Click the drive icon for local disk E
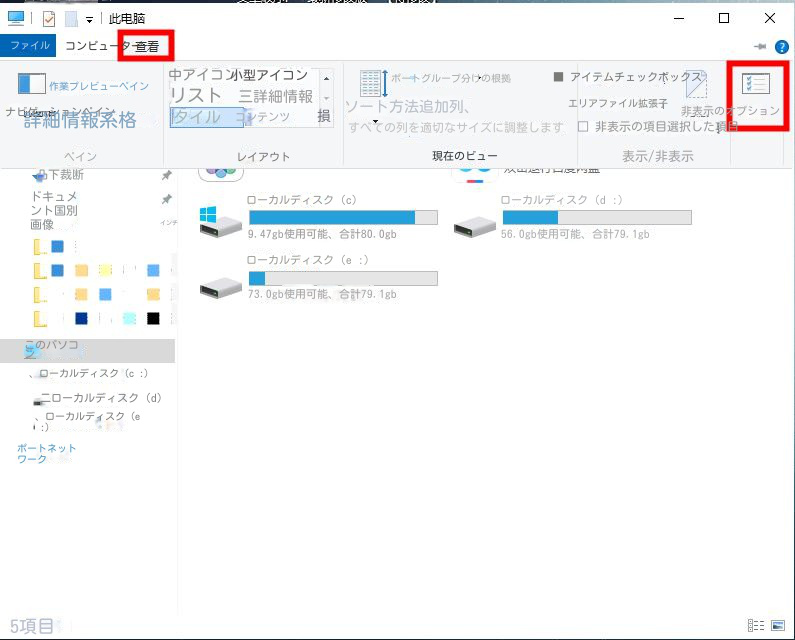The image size is (795, 640). 220,288
